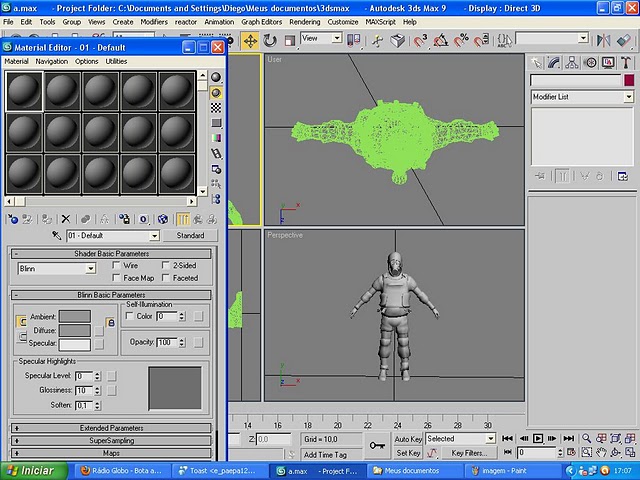This screenshot has width=640, height=480.
Task: Click the Snaps Toggle magnet icon
Action: click(420, 41)
